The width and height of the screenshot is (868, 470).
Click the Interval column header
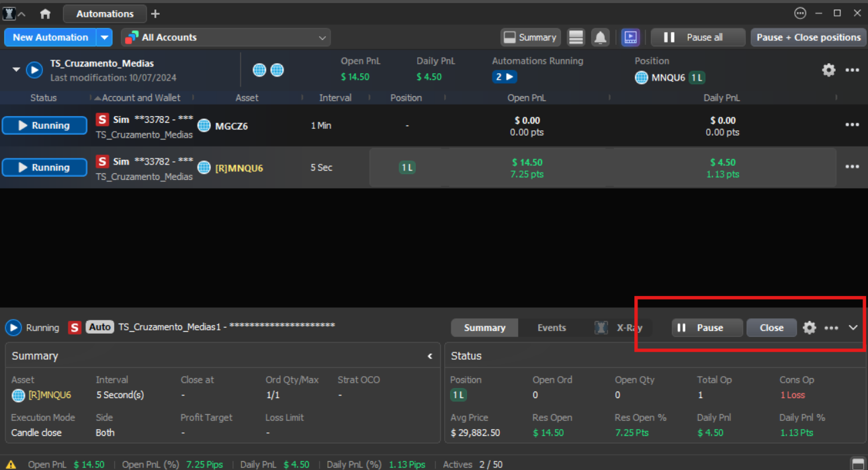click(335, 98)
